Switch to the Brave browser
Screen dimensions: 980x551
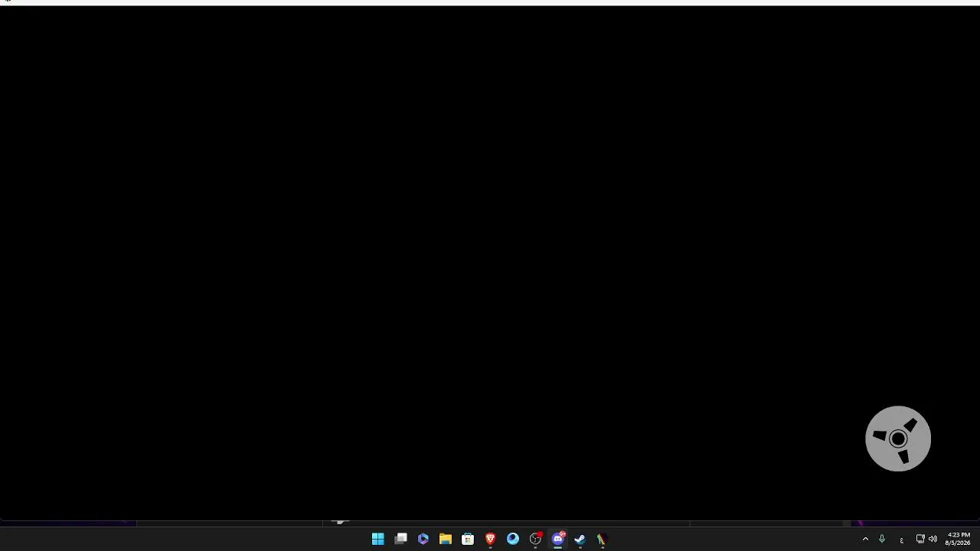pos(491,540)
